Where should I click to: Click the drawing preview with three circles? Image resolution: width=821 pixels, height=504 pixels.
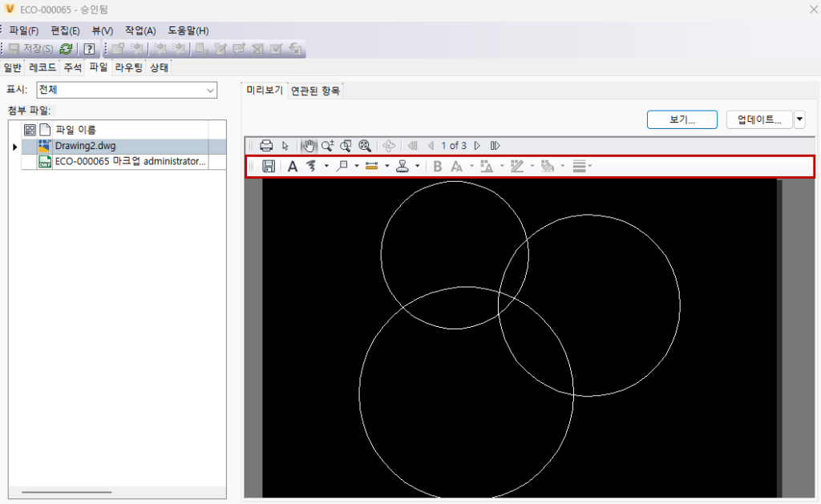point(521,338)
